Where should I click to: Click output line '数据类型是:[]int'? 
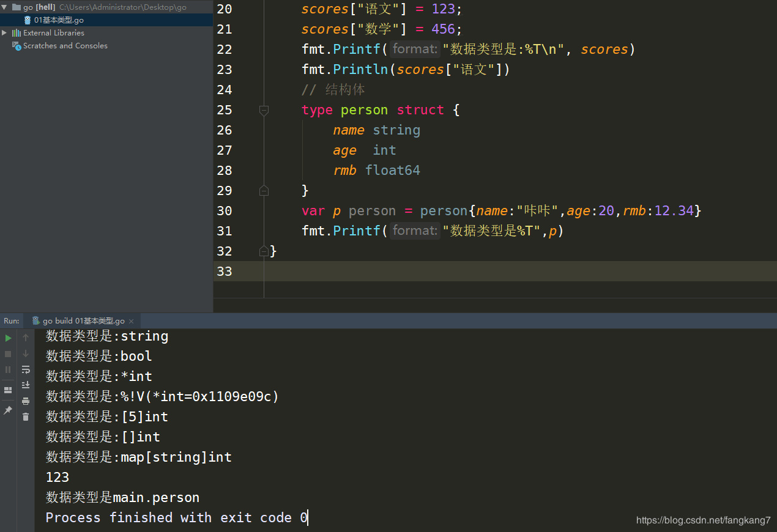103,437
